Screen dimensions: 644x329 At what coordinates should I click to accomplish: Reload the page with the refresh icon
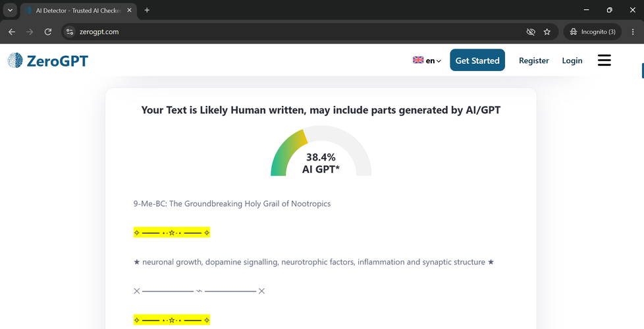click(48, 32)
